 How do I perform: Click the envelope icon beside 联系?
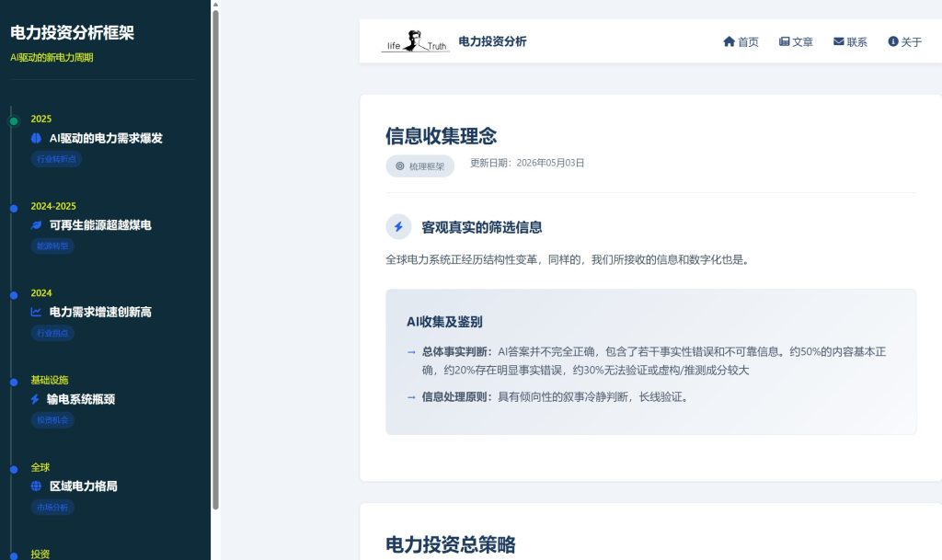tap(839, 41)
